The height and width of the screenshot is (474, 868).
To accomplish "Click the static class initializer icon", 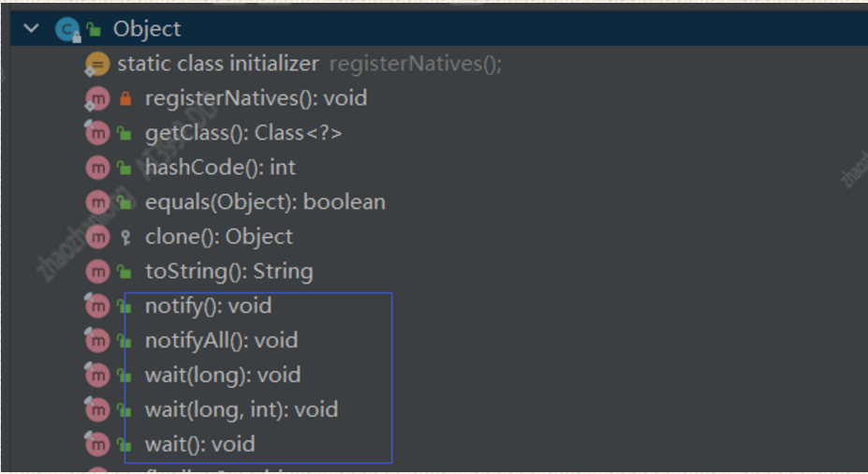I will click(96, 64).
